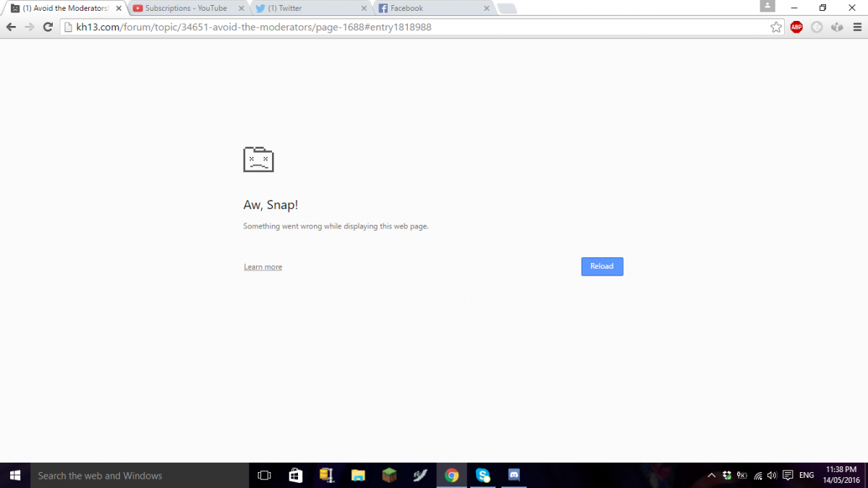The image size is (868, 488).
Task: Show hidden system tray icons
Action: pos(711,476)
